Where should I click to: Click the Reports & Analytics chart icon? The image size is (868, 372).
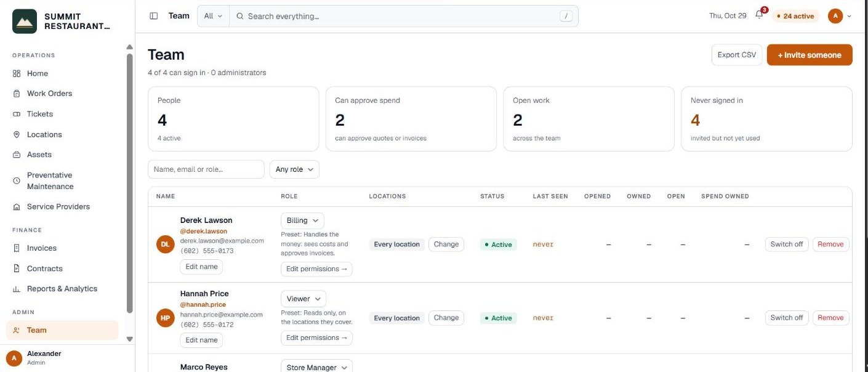coord(17,289)
